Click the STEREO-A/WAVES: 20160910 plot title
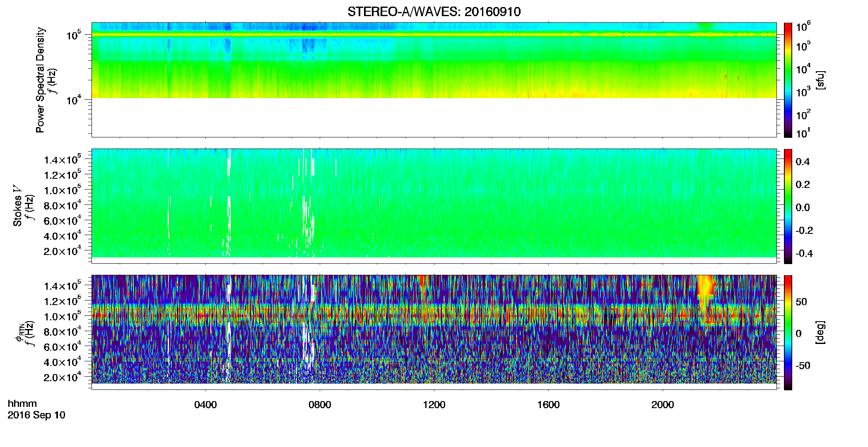Image resolution: width=868 pixels, height=447 pixels. 434,12
